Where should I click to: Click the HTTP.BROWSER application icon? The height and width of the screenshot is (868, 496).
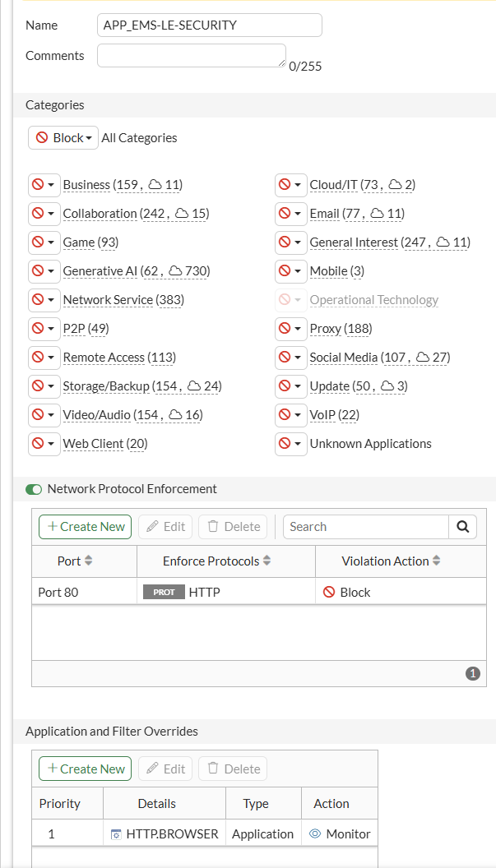tap(116, 833)
